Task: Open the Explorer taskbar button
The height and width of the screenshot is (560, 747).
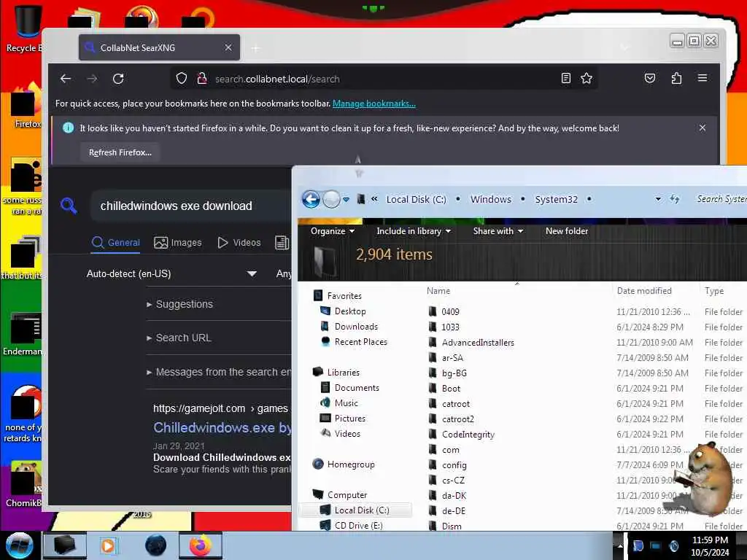Action: click(65, 545)
